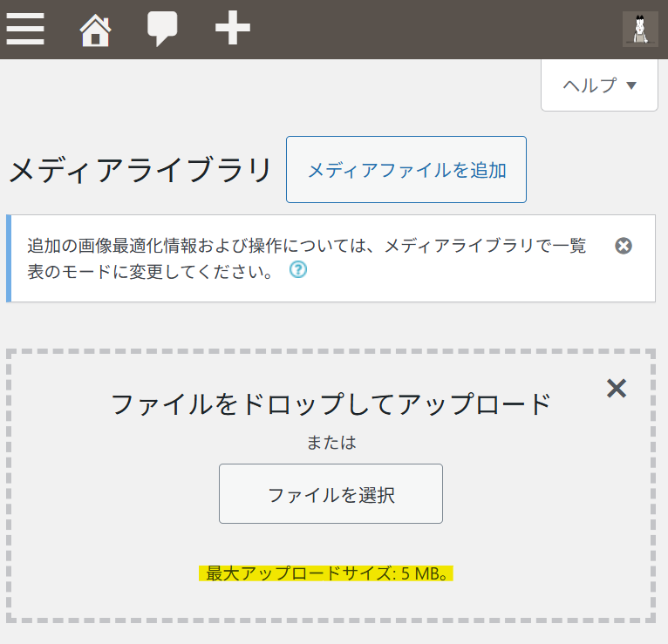Click the notice text about 画像最適化情報

(x=305, y=247)
